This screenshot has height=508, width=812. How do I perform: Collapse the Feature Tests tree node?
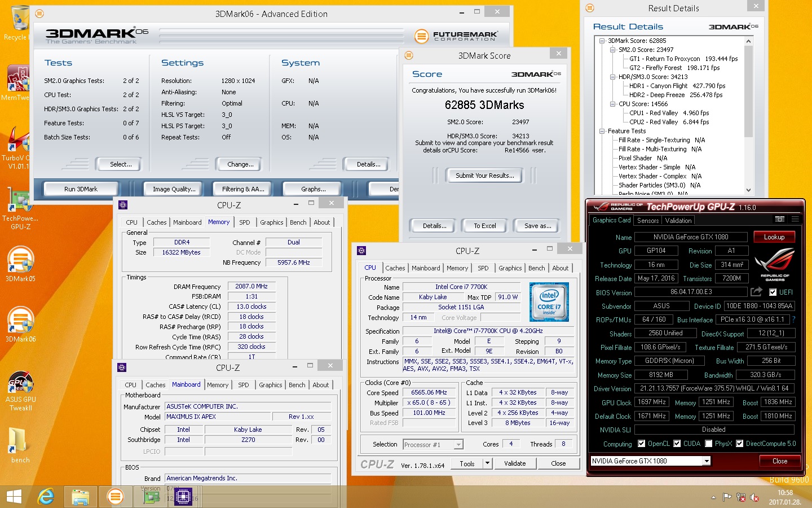(x=602, y=131)
